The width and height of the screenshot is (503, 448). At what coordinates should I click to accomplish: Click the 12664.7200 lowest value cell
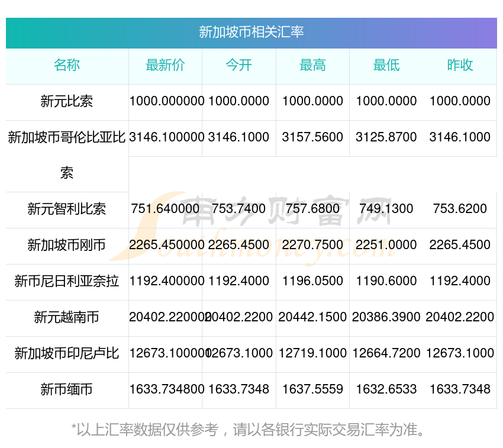(x=386, y=353)
